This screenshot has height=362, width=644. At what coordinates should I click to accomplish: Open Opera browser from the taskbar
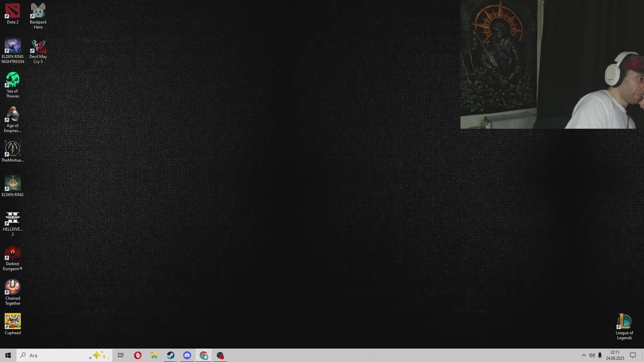click(137, 355)
